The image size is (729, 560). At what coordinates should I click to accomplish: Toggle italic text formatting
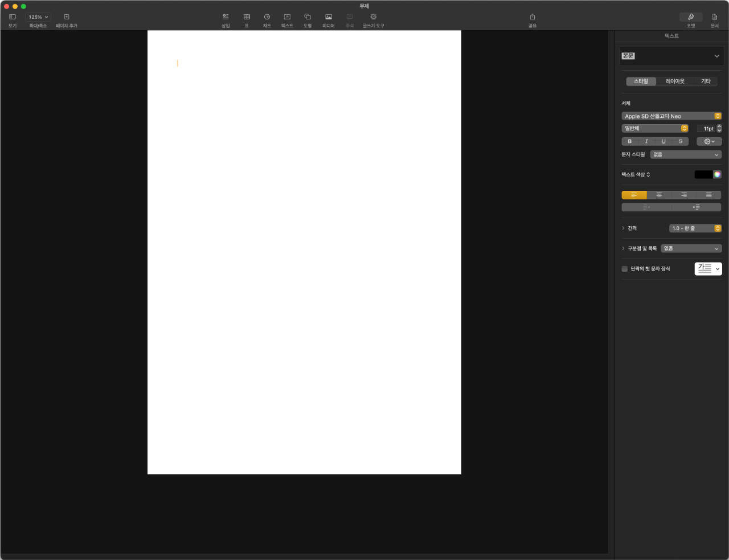tap(646, 141)
